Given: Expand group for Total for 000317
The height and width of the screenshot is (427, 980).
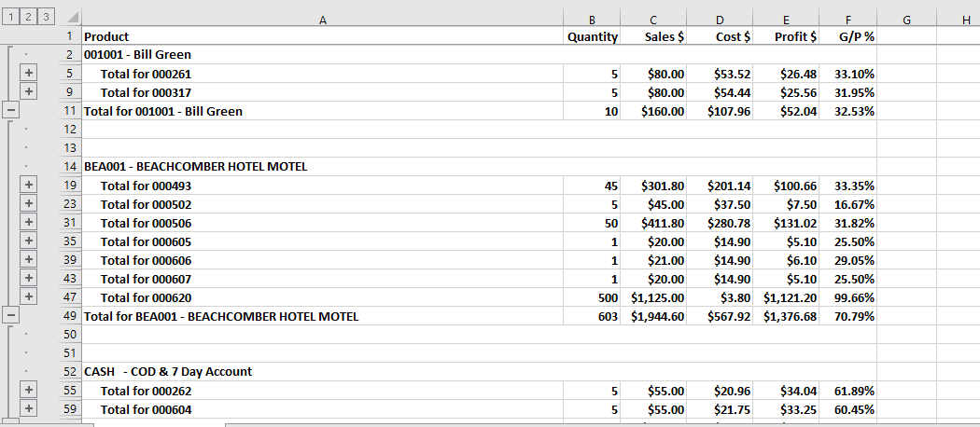Looking at the screenshot, I should pyautogui.click(x=28, y=91).
